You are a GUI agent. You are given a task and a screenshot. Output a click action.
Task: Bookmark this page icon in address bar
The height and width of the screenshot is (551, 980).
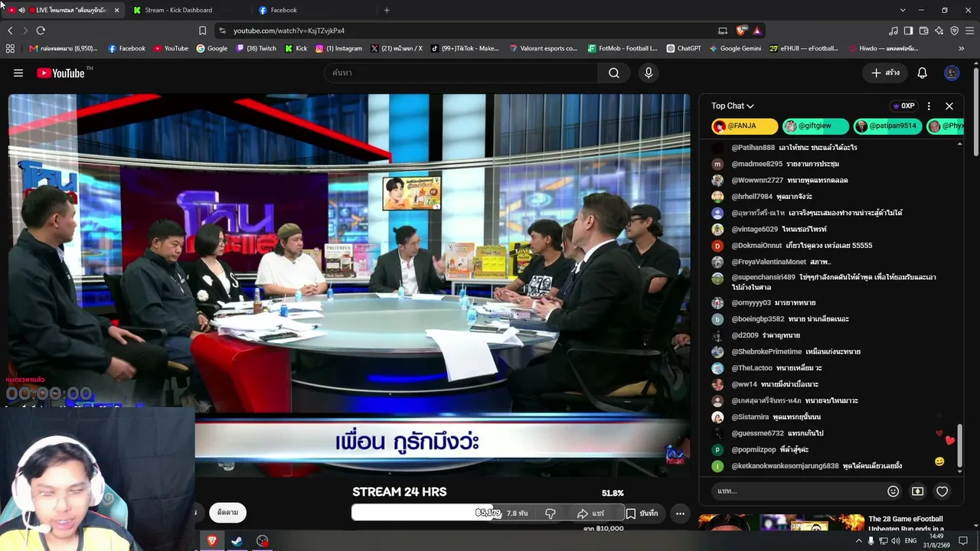202,31
